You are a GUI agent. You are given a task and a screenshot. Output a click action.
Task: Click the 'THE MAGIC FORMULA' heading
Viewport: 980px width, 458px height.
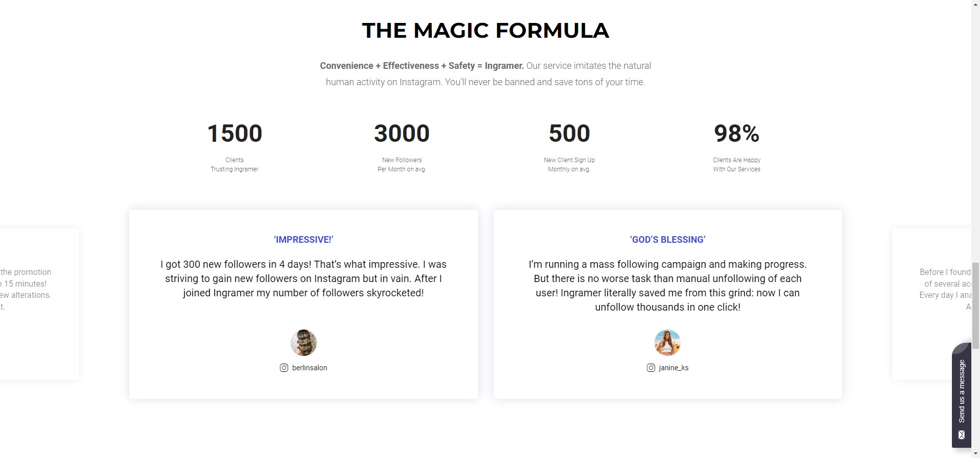point(485,31)
